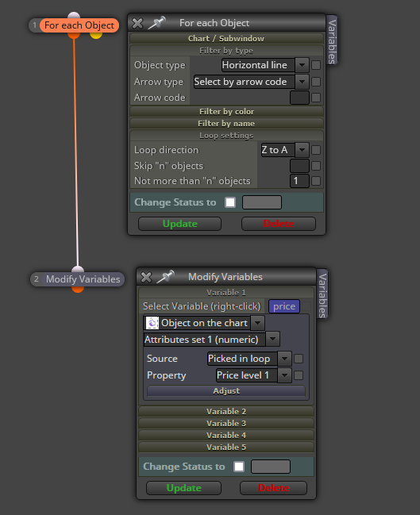The width and height of the screenshot is (420, 515).
Task: Click orange output connector under Modify Variables node
Action: [x=78, y=289]
